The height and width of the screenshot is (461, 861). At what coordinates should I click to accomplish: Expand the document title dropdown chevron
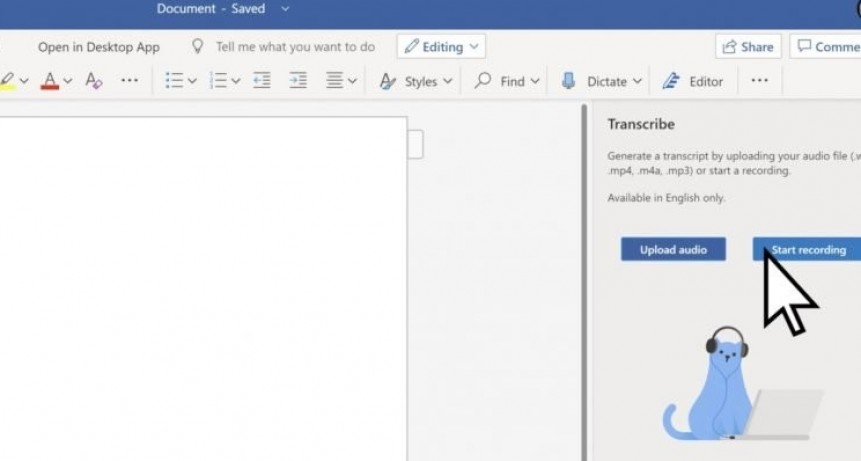pyautogui.click(x=285, y=9)
